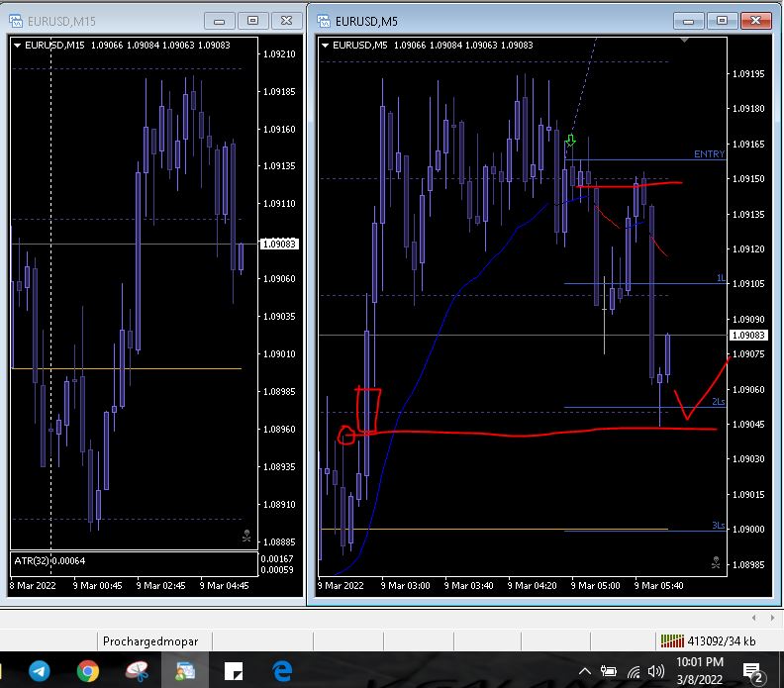Open Telegram from the taskbar
This screenshot has height=688, width=784.
click(40, 671)
